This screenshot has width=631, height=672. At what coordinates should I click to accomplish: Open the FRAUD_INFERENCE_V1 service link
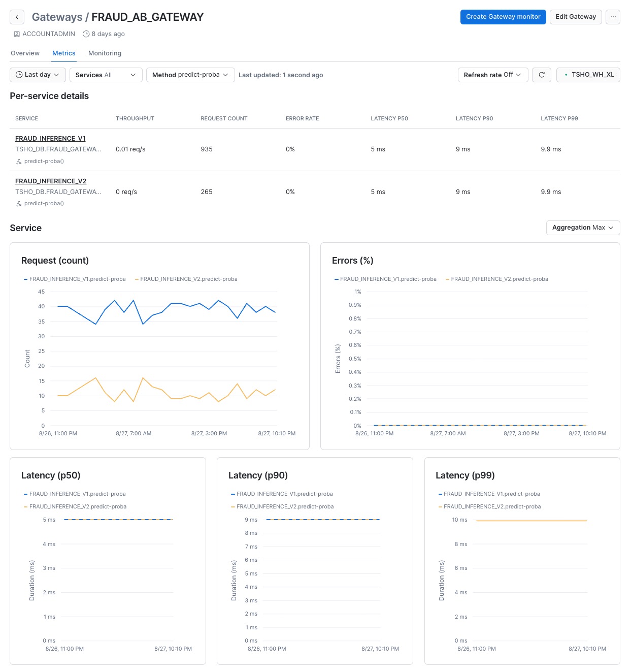50,139
